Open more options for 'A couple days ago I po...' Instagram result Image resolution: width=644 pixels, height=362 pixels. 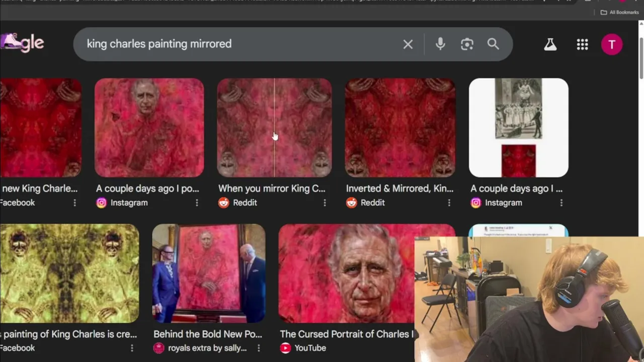coord(197,203)
